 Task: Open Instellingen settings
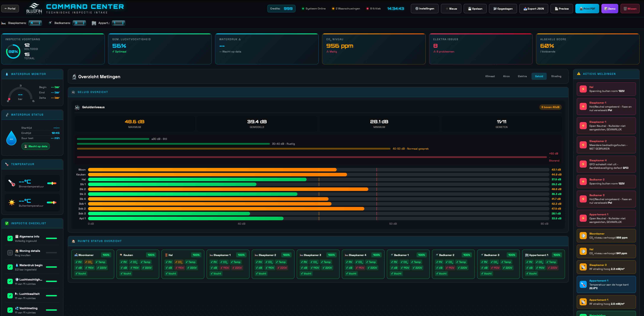[x=425, y=8]
